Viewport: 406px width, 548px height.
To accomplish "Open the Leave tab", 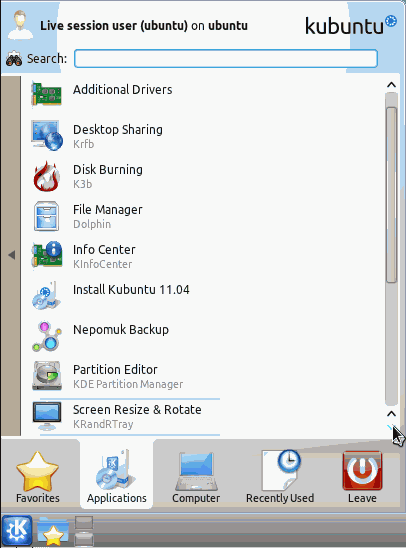I will point(362,477).
